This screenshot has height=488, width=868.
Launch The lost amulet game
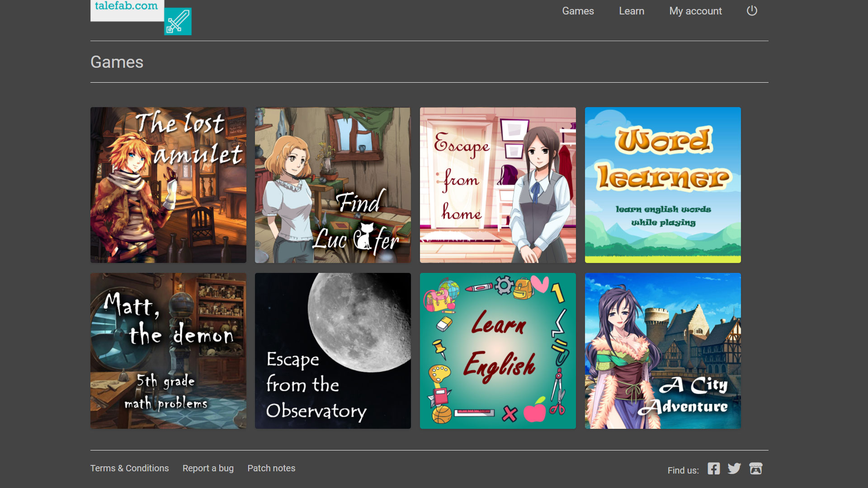tap(168, 185)
